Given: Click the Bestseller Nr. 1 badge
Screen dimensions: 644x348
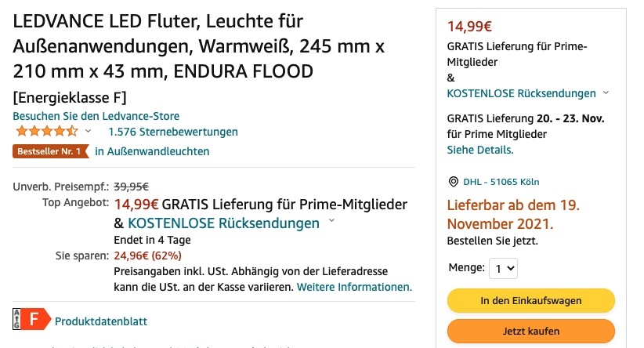Looking at the screenshot, I should point(50,151).
